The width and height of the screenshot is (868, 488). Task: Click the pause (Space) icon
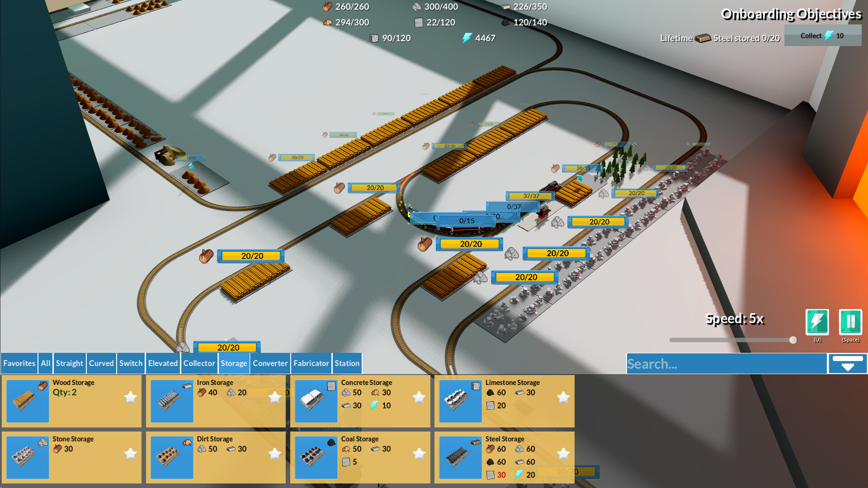850,323
